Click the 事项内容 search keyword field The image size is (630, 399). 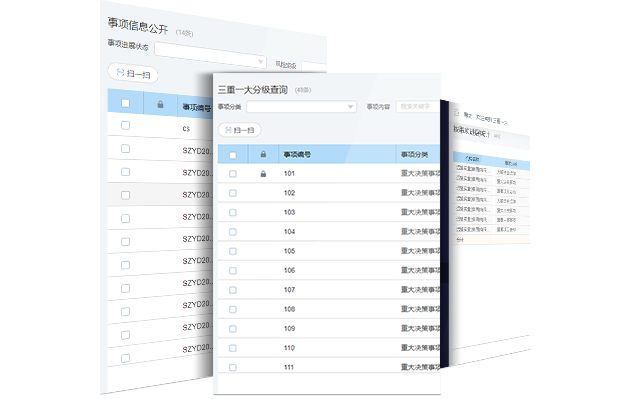[x=418, y=106]
